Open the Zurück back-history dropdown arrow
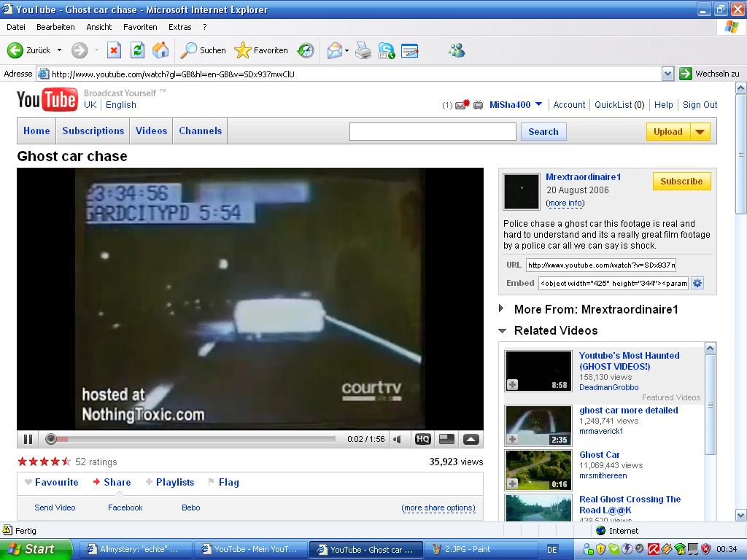 pyautogui.click(x=59, y=50)
